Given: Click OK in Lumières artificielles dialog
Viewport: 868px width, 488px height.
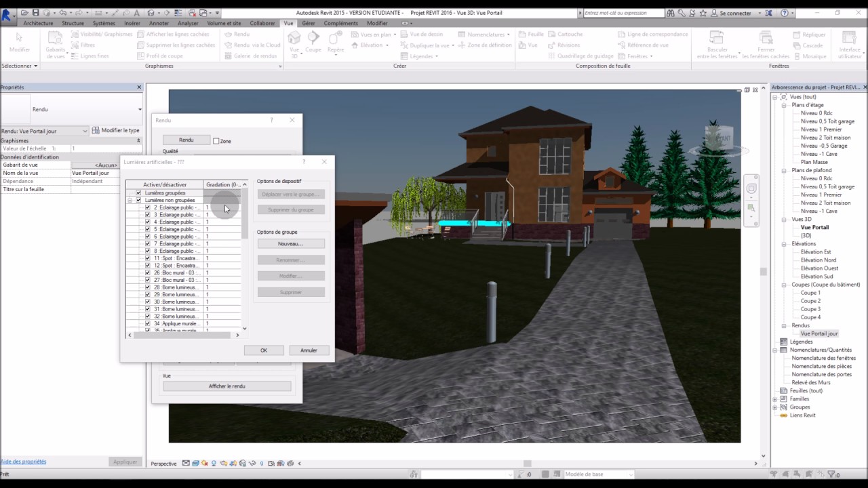Looking at the screenshot, I should (264, 350).
